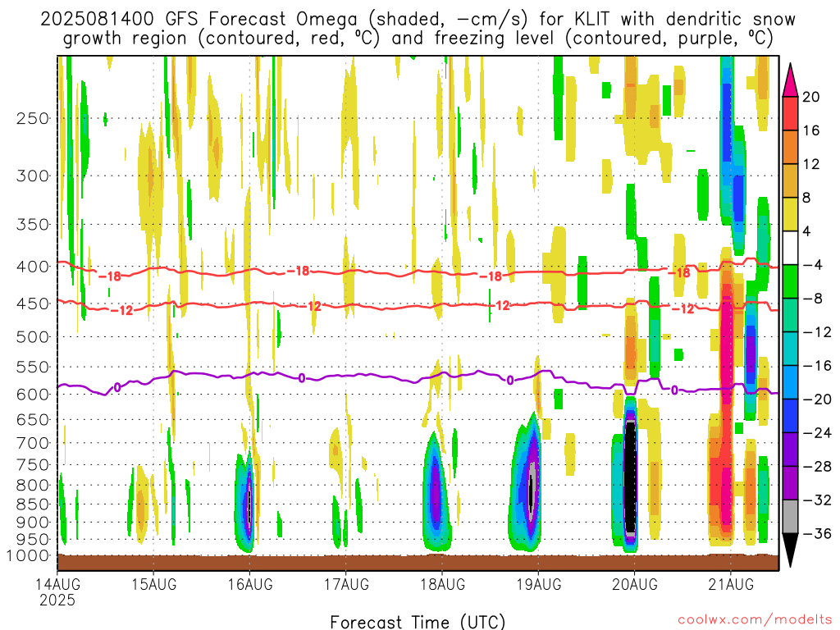Screen dimensions: 840x630
Task: Click the 1000 pressure level label
Action: point(28,555)
